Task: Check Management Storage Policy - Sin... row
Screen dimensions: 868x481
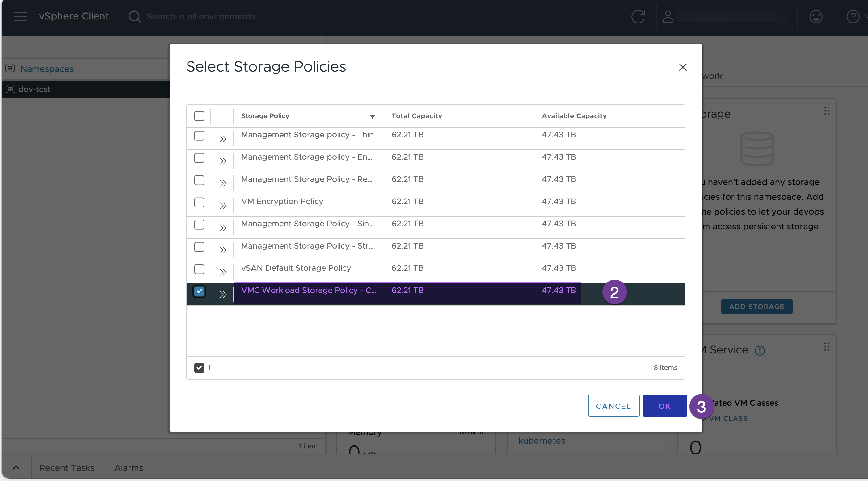Action: pyautogui.click(x=199, y=225)
